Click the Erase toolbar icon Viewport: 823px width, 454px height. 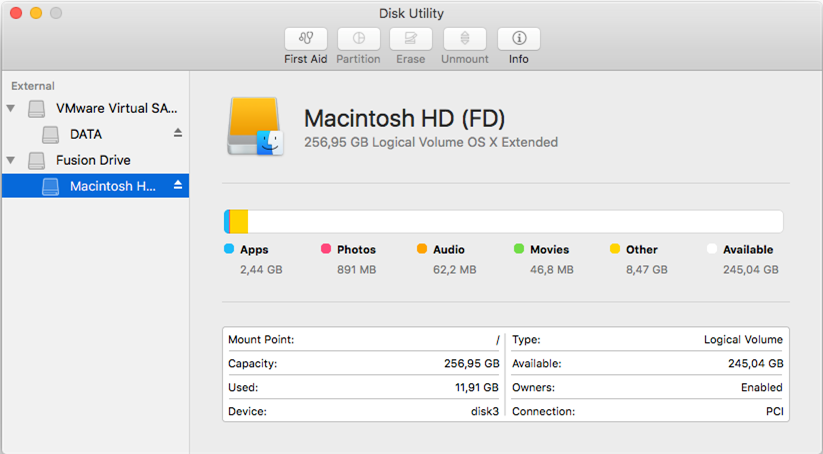pos(410,39)
